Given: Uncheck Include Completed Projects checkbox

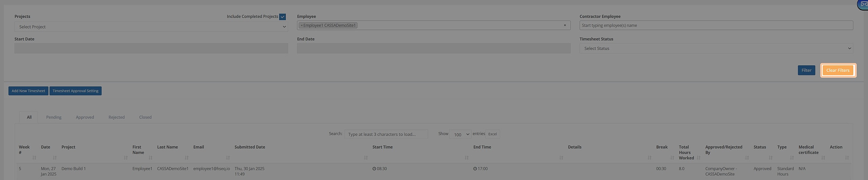Looking at the screenshot, I should [x=282, y=17].
